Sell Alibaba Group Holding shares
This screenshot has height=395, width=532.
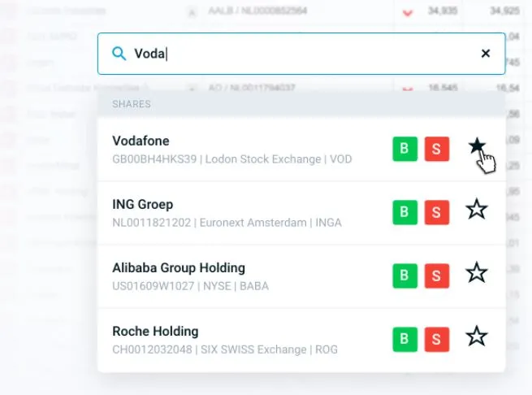[437, 276]
